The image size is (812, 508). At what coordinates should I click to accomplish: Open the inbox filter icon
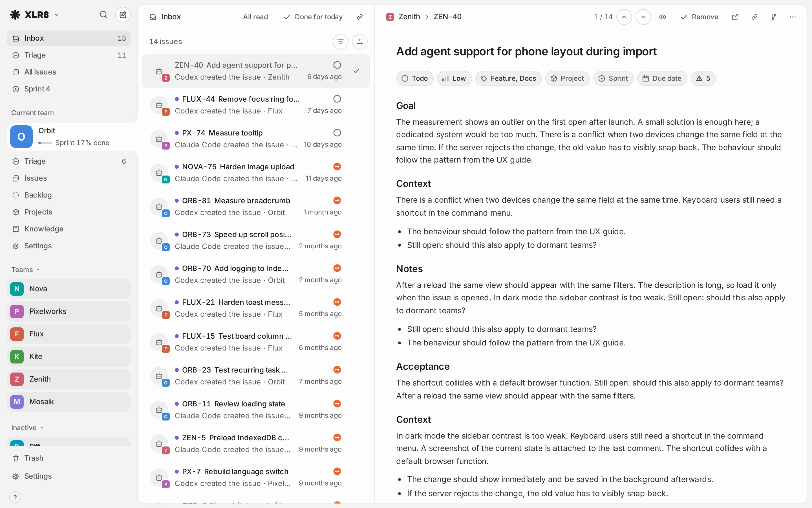click(x=340, y=42)
